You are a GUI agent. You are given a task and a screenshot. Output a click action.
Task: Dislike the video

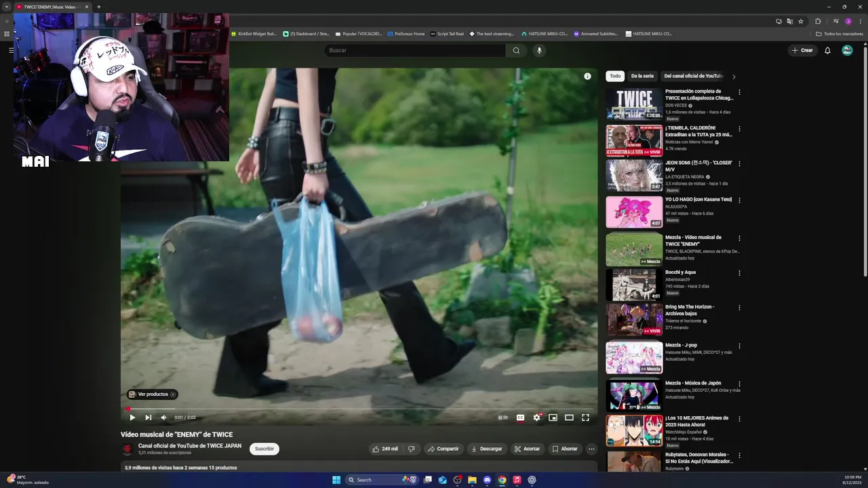pyautogui.click(x=411, y=449)
